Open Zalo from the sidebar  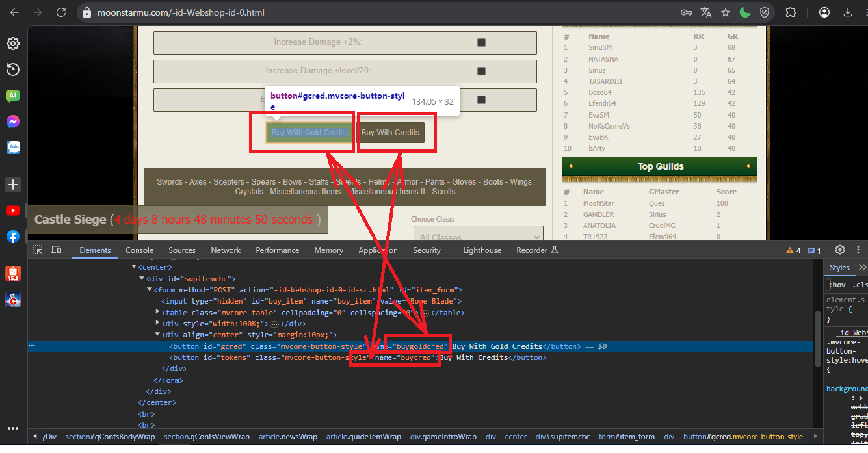point(13,148)
